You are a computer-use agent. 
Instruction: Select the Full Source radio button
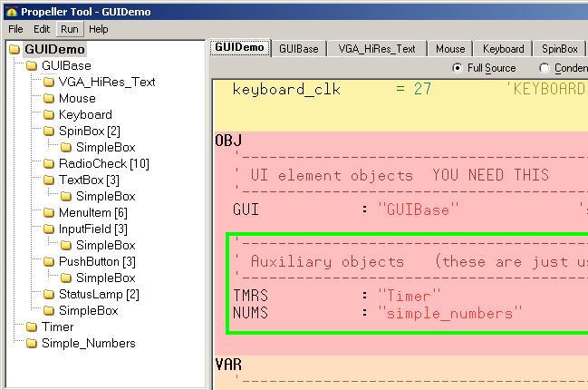pos(457,68)
